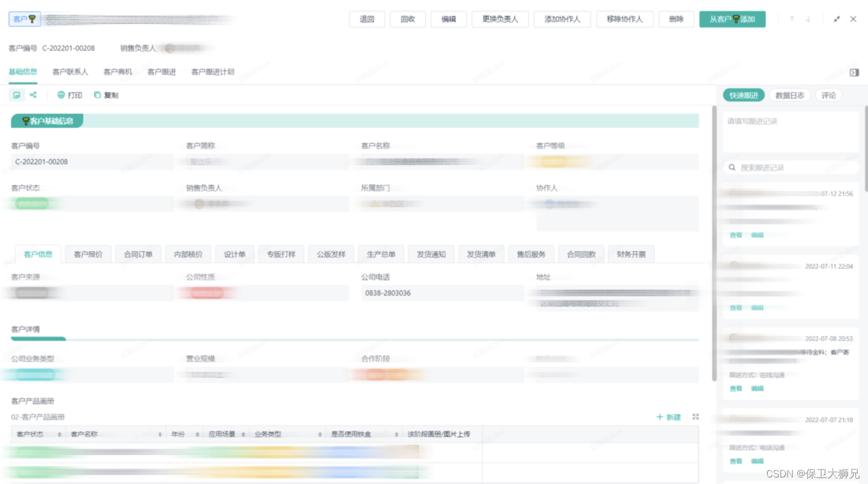Click 编辑 on the 07-12 21:56 record
868x484 pixels.
757,235
